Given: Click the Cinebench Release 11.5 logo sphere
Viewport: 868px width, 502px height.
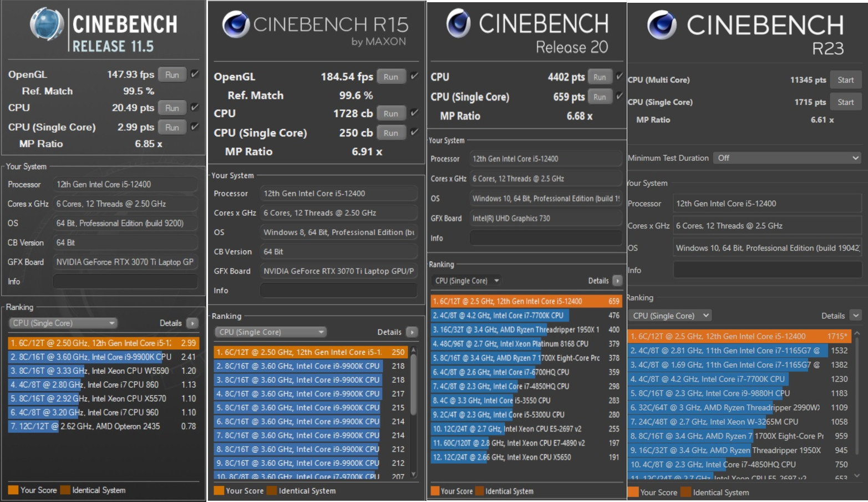Looking at the screenshot, I should [47, 25].
